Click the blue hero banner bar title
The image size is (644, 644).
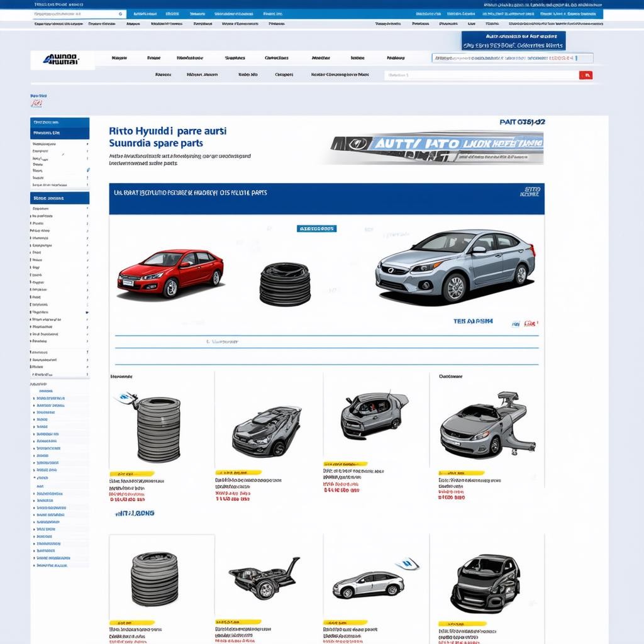pyautogui.click(x=190, y=192)
